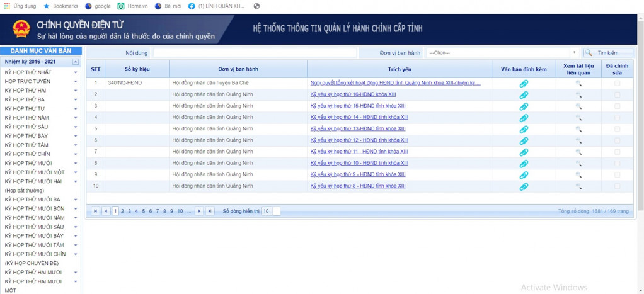The image size is (644, 294).
Task: Check 'Đã chỉnh sửa' box in row 9
Action: (x=617, y=174)
